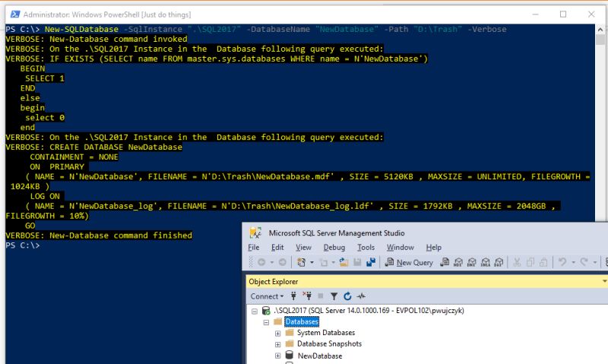Collapse the .\SQL2017 server node
Image resolution: width=608 pixels, height=364 pixels.
click(x=255, y=311)
